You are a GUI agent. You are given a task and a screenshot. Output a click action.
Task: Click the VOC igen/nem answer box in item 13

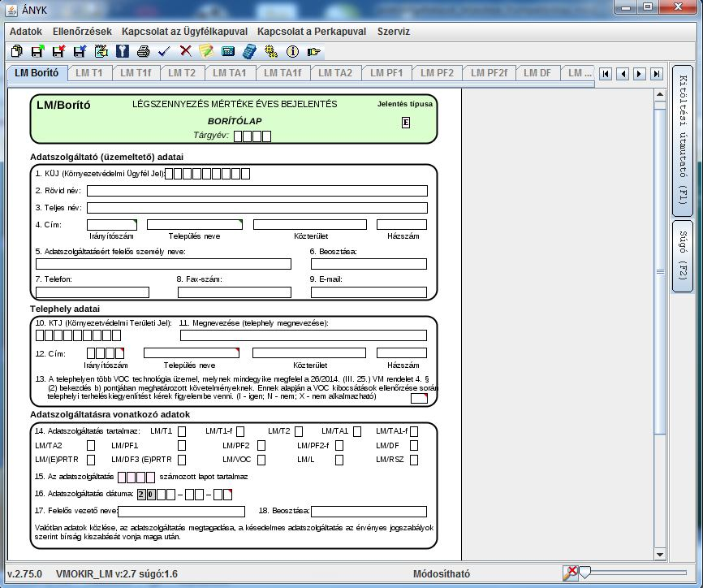[x=419, y=398]
